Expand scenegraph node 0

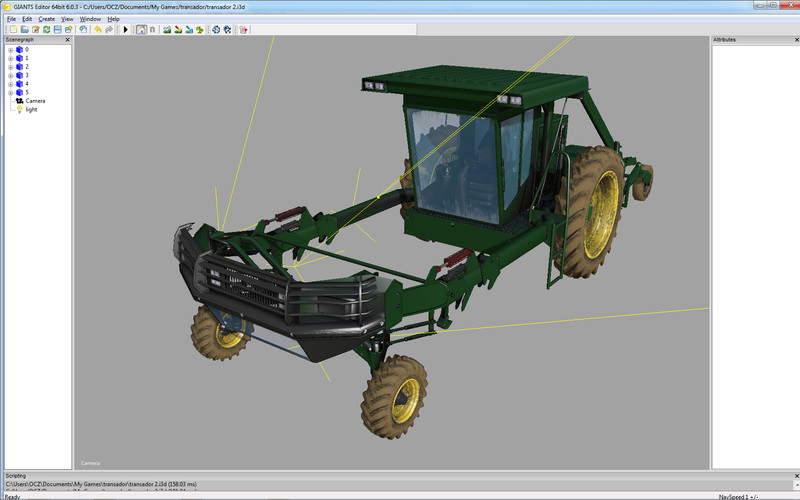point(10,49)
